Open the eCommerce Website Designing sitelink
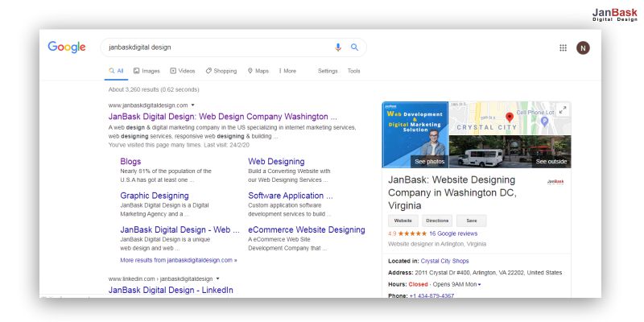This screenshot has height=322, width=644. (x=307, y=229)
